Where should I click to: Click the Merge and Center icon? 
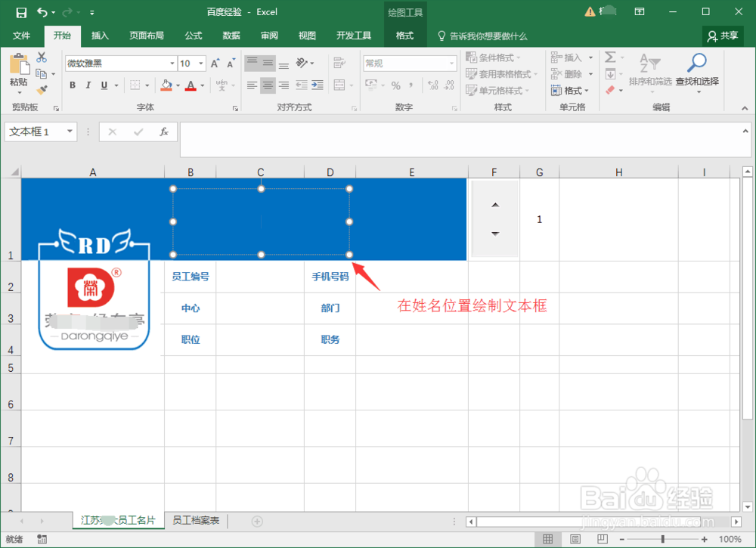(339, 85)
